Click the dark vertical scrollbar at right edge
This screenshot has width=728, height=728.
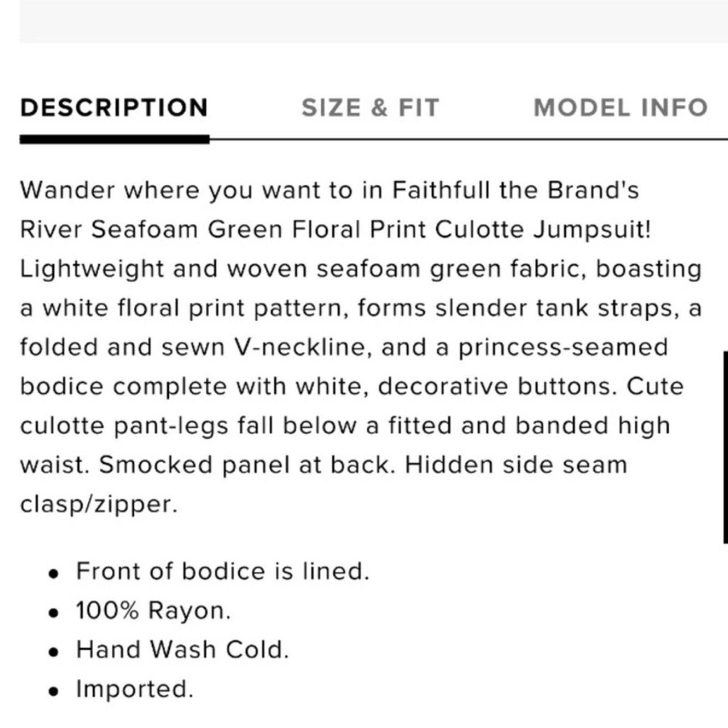[x=726, y=447]
